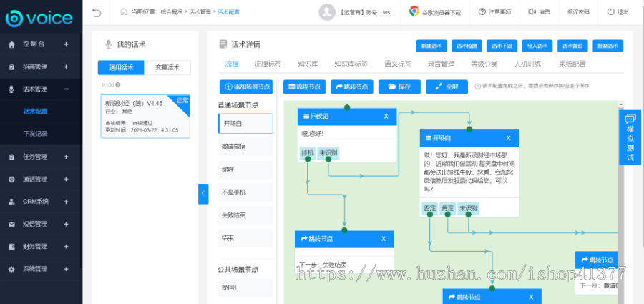Switch to the 变量话术 toggle tab
Image resolution: width=644 pixels, height=304 pixels.
(x=172, y=68)
